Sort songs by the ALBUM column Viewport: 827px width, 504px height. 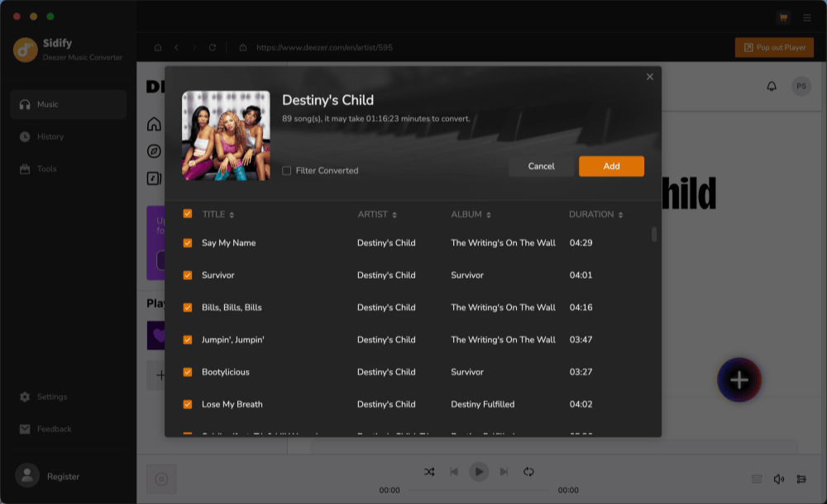tap(471, 214)
